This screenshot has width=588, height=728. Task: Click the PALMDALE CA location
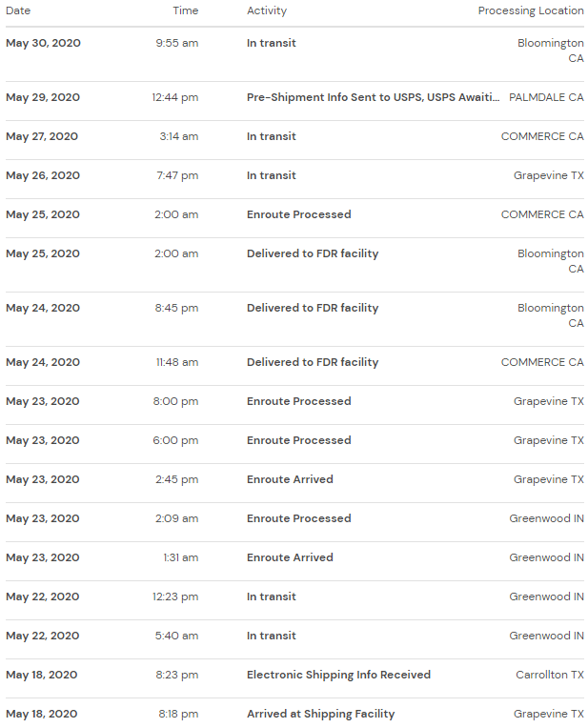pos(546,97)
